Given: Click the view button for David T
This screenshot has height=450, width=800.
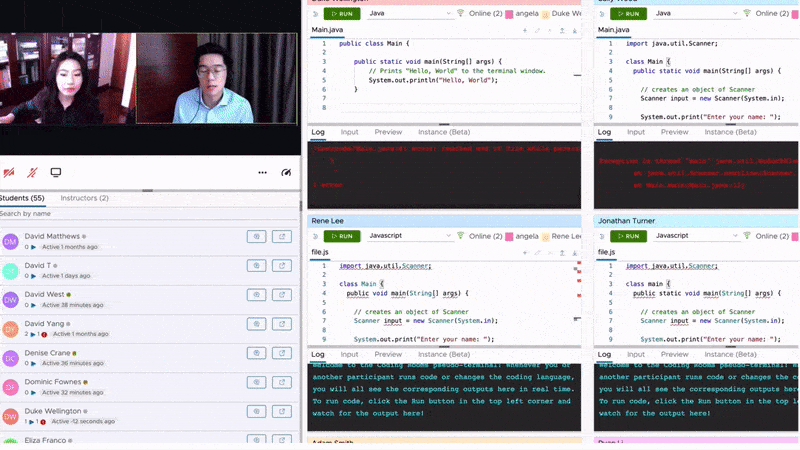Looking at the screenshot, I should click(257, 265).
